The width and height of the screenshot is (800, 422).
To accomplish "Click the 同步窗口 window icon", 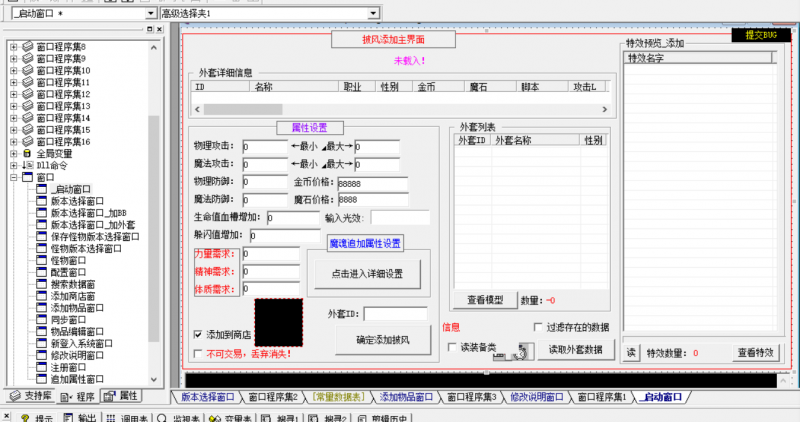I will 42,319.
